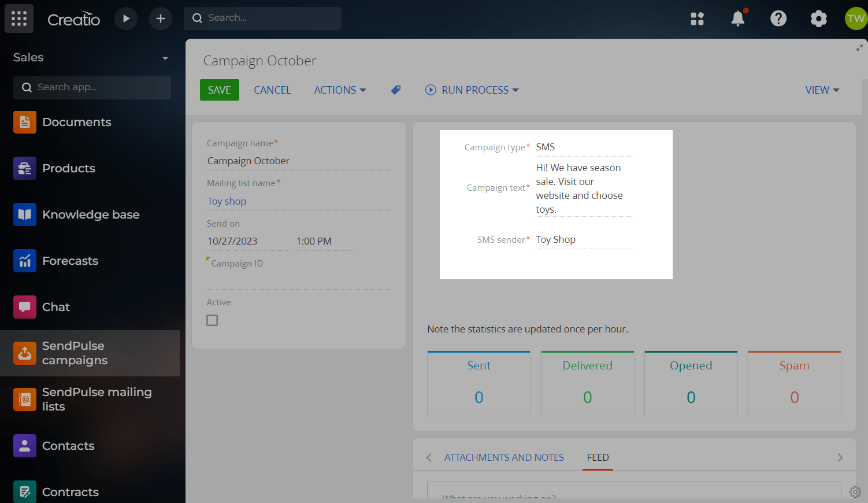Show previous tabs with the left chevron
The image size is (868, 503).
click(429, 457)
